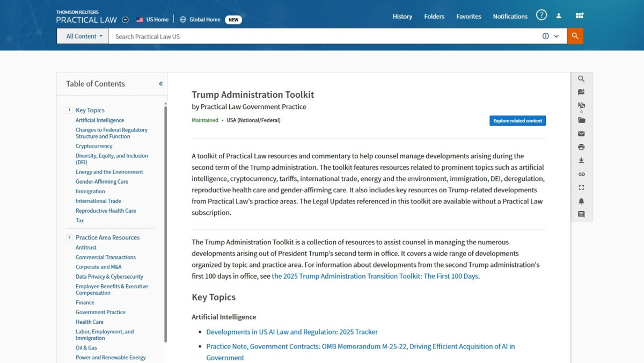Image resolution: width=644 pixels, height=363 pixels.
Task: Print the document using the printer icon
Action: point(581,147)
